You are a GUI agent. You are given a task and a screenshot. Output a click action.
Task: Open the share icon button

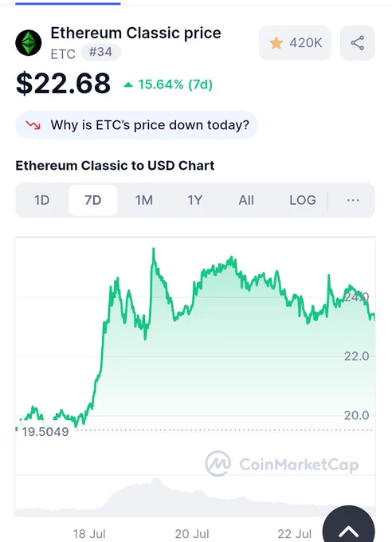pyautogui.click(x=358, y=43)
